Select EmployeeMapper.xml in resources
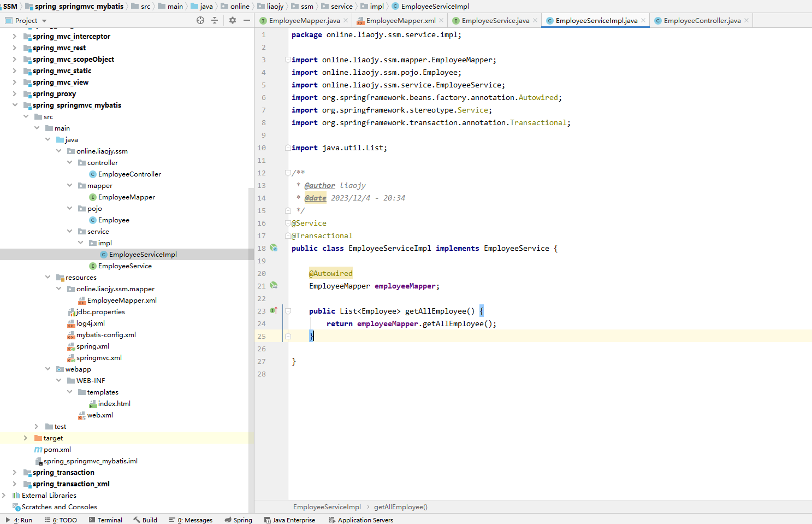 pyautogui.click(x=122, y=300)
